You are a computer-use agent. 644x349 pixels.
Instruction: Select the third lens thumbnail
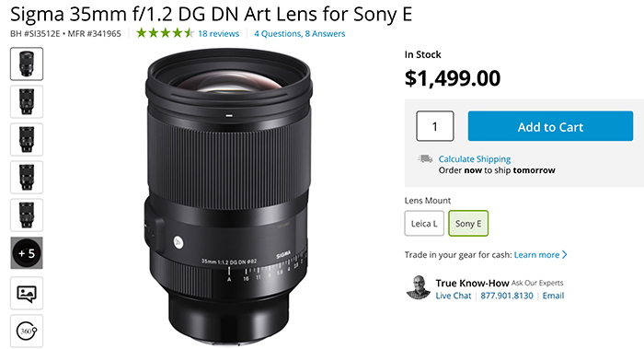(27, 139)
